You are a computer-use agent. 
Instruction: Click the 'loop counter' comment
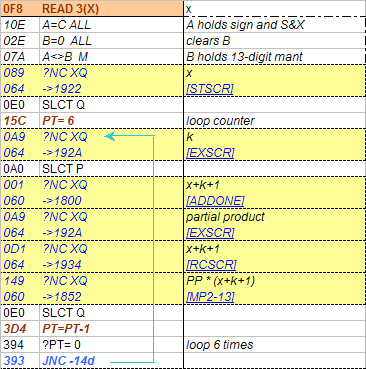point(220,121)
